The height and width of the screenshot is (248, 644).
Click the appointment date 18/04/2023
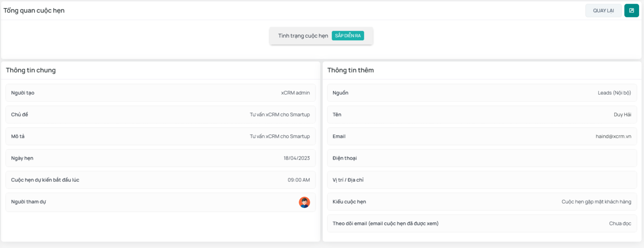point(296,158)
